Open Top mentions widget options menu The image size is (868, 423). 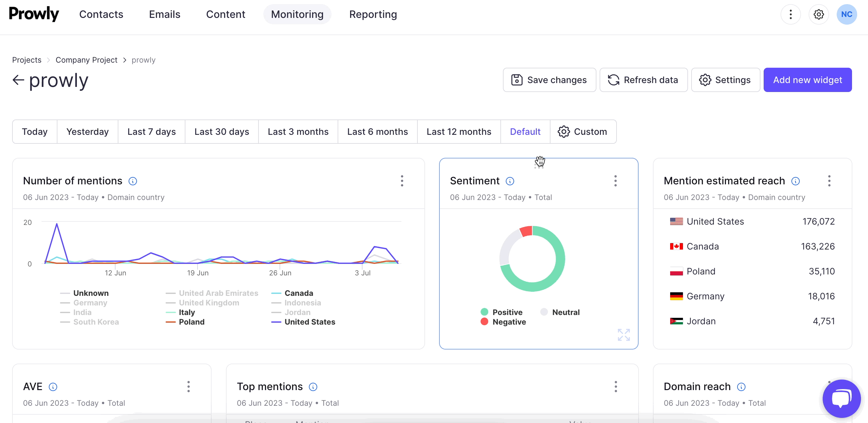615,387
